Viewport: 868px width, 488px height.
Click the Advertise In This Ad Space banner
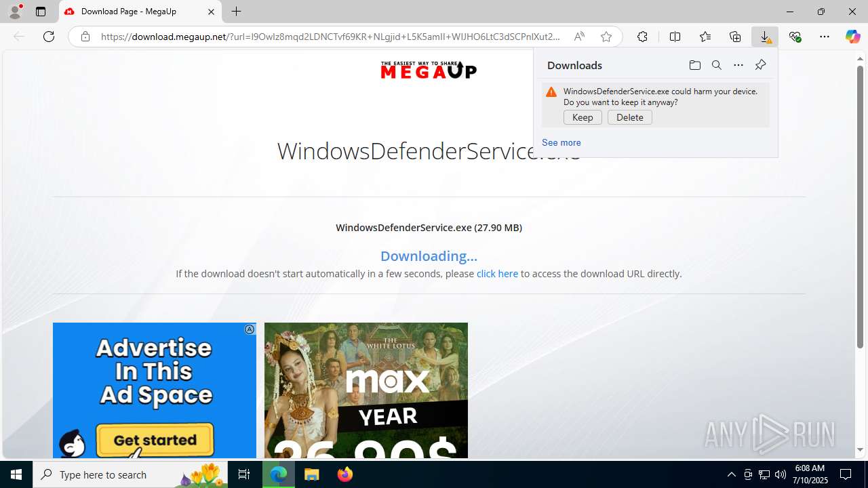pyautogui.click(x=155, y=390)
